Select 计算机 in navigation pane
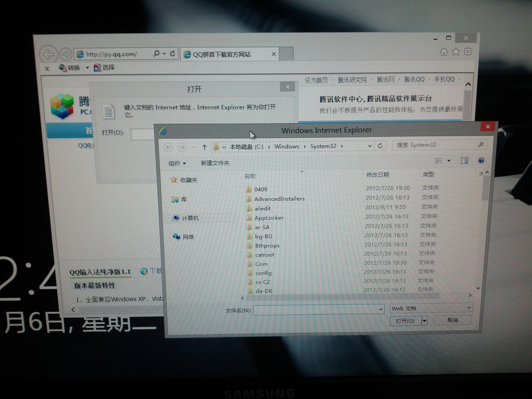 (185, 218)
